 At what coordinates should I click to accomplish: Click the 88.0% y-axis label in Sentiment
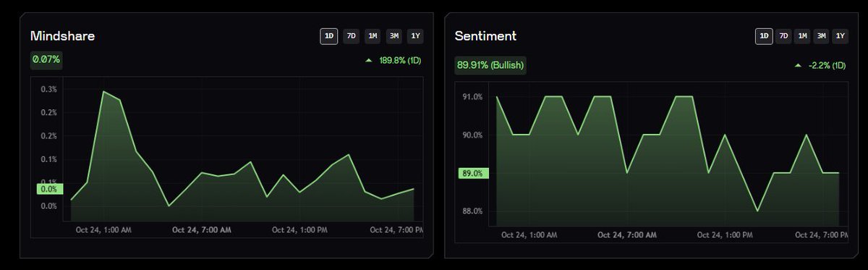point(473,211)
